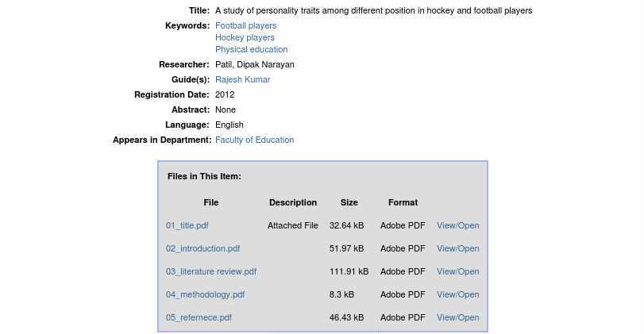Select the 04_methodology.pdf file link
Image resolution: width=644 pixels, height=334 pixels.
tap(205, 294)
